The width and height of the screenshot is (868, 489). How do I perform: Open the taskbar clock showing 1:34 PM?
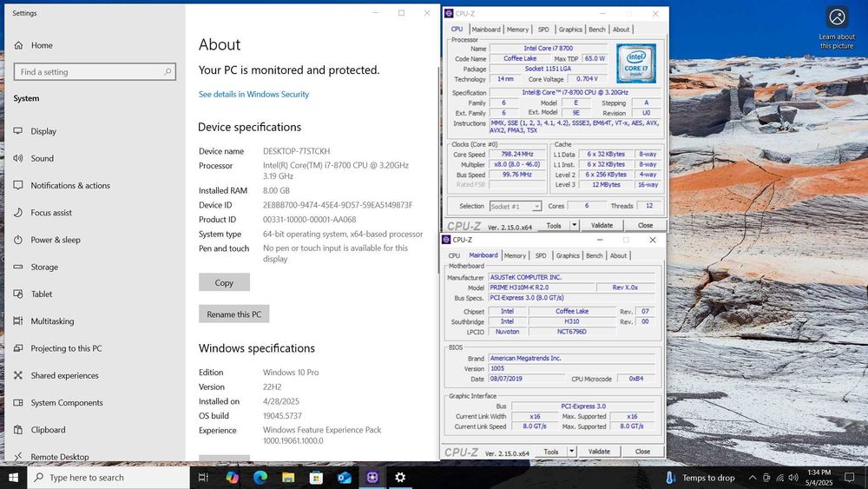coord(819,478)
